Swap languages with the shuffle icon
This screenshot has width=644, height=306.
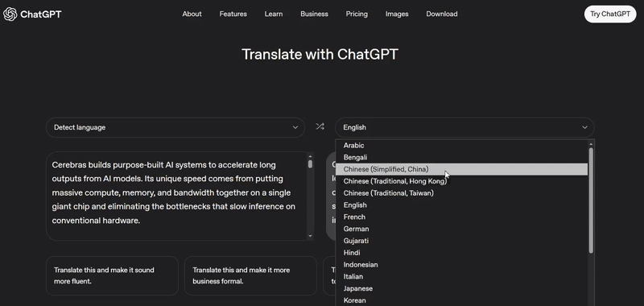point(320,126)
